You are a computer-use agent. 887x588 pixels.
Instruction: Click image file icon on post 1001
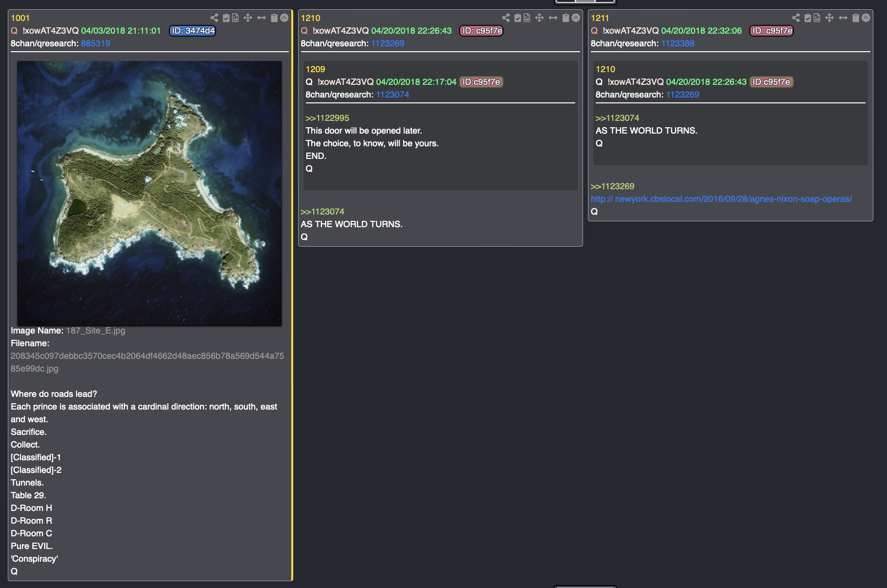(235, 18)
